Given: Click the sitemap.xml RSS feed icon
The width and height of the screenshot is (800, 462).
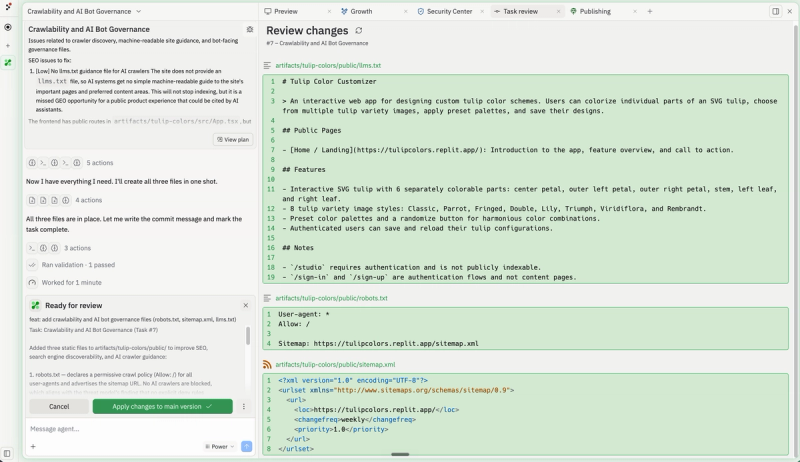Looking at the screenshot, I should (x=267, y=364).
